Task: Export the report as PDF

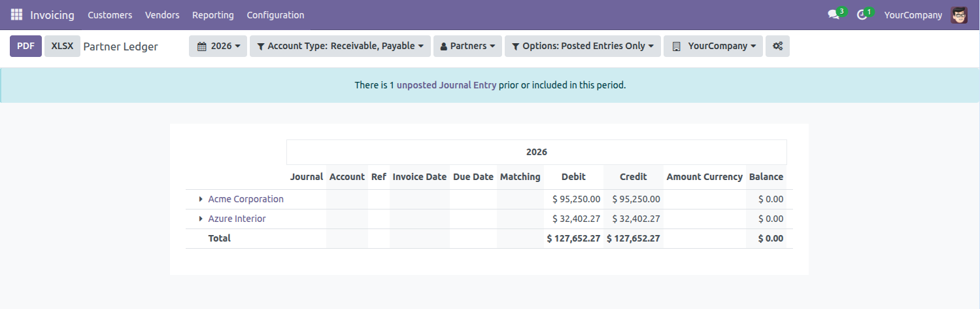Action: tap(25, 46)
